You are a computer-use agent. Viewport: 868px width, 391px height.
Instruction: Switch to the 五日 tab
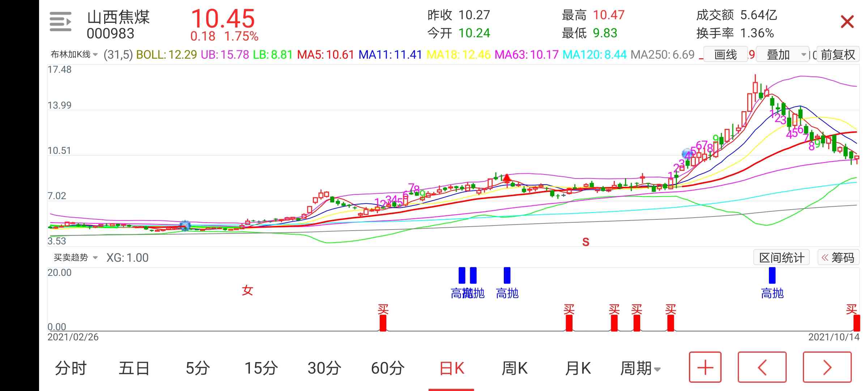134,368
